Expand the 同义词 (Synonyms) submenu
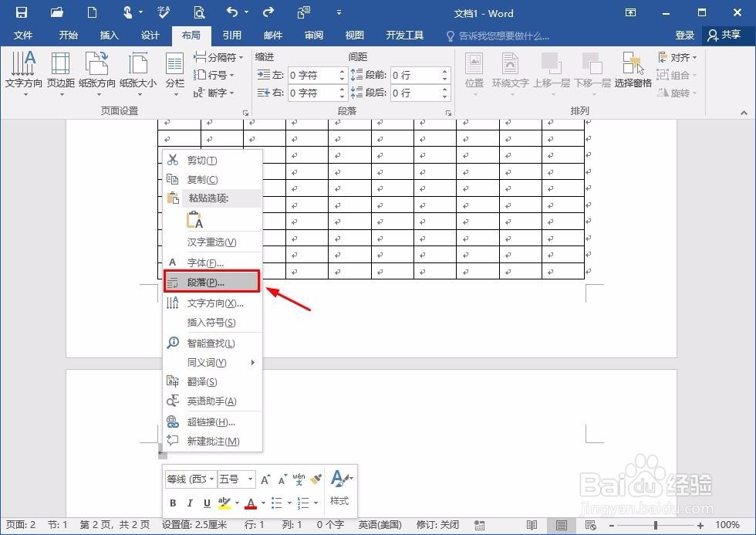Viewport: 756px width, 535px height. click(208, 361)
